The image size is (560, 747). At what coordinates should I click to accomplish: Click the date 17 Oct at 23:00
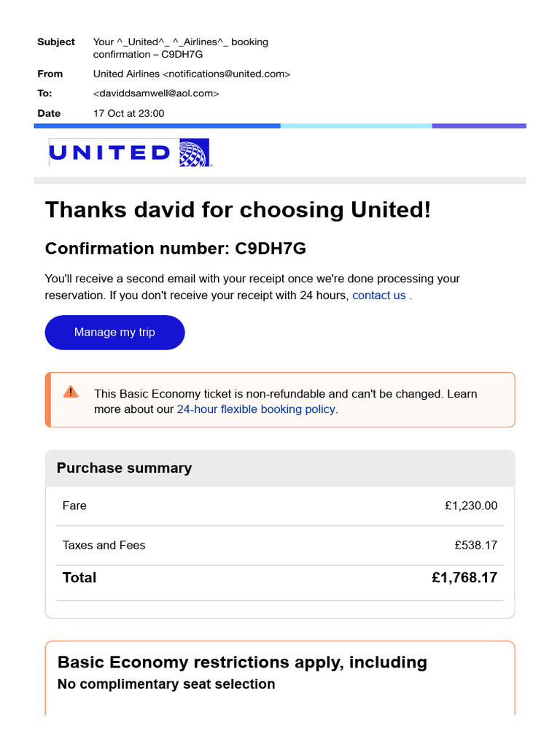pyautogui.click(x=129, y=113)
